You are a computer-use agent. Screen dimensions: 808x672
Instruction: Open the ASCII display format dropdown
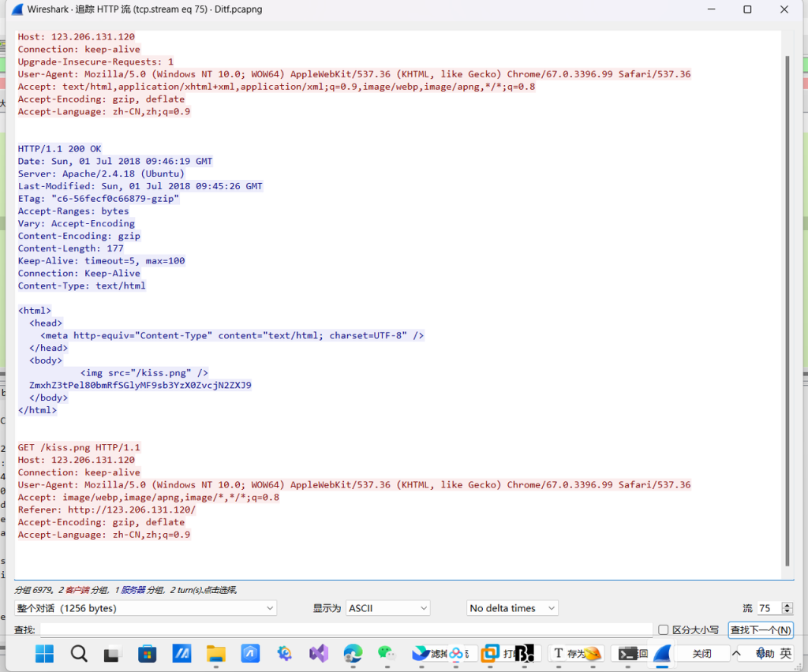(388, 608)
